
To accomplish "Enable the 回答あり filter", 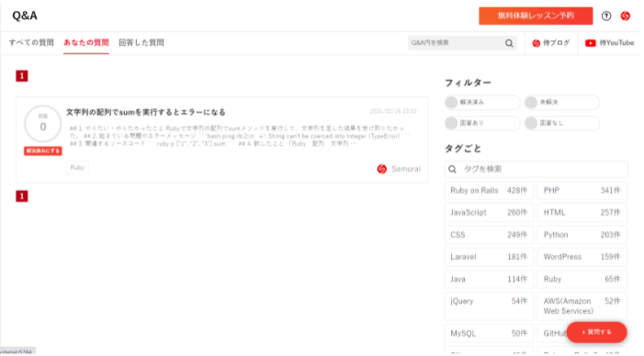I will (482, 123).
